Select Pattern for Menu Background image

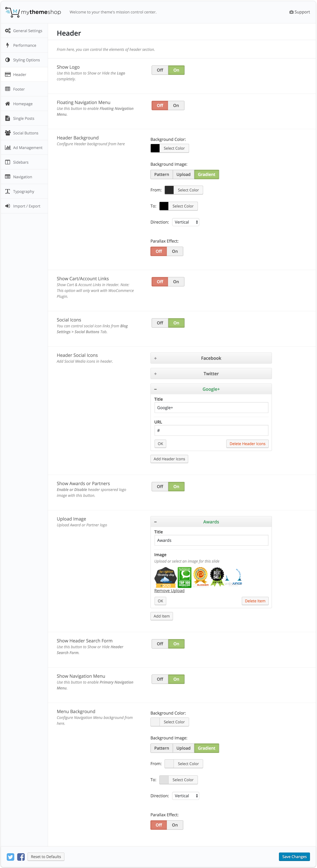(x=162, y=748)
